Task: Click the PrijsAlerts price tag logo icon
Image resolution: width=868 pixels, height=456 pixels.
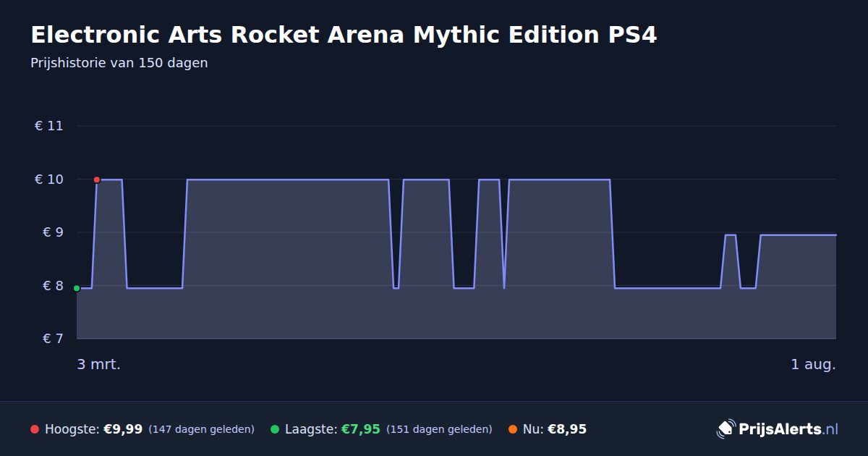Action: pos(726,429)
